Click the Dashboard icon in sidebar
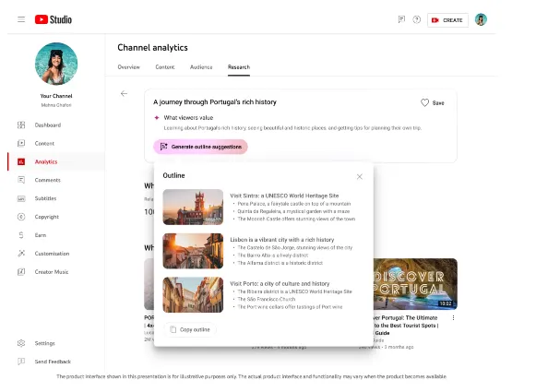 point(21,125)
